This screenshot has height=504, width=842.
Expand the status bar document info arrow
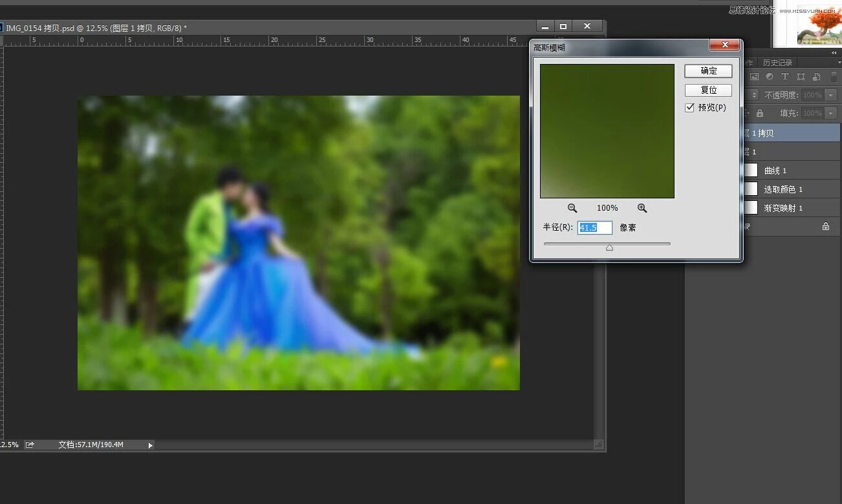point(150,445)
